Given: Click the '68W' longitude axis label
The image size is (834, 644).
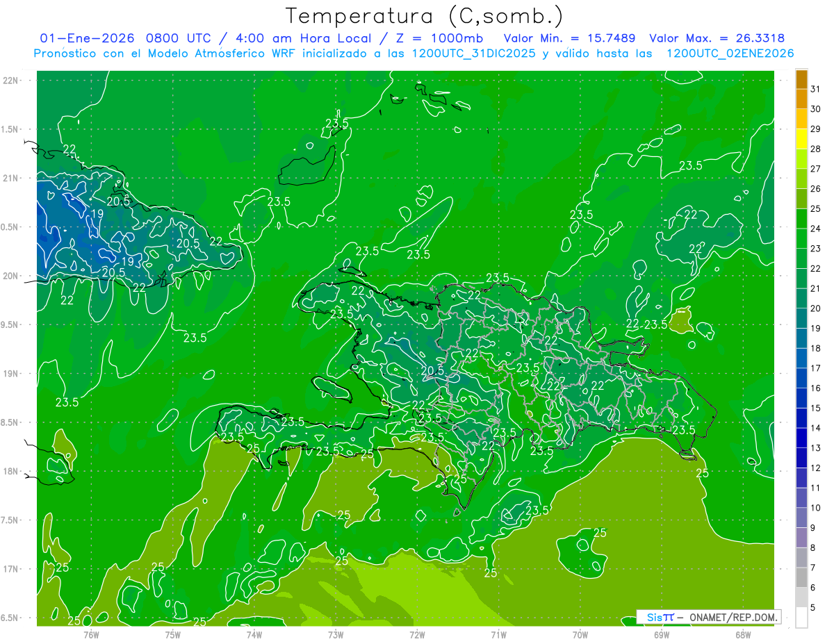Looking at the screenshot, I should (x=743, y=634).
